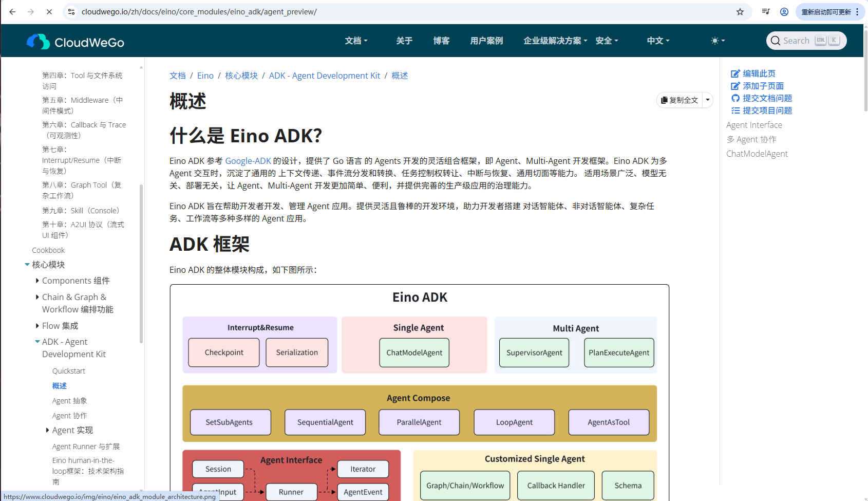Open Agent 协作 in the sidebar

point(70,416)
